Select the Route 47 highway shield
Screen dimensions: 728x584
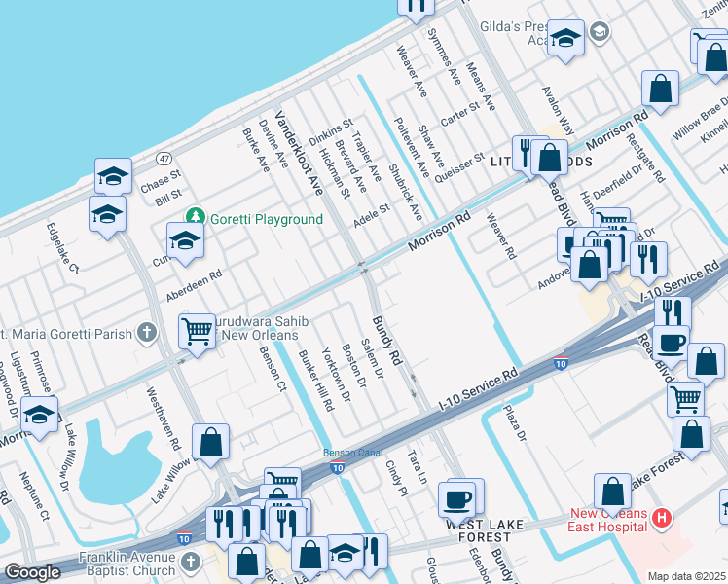(x=165, y=158)
